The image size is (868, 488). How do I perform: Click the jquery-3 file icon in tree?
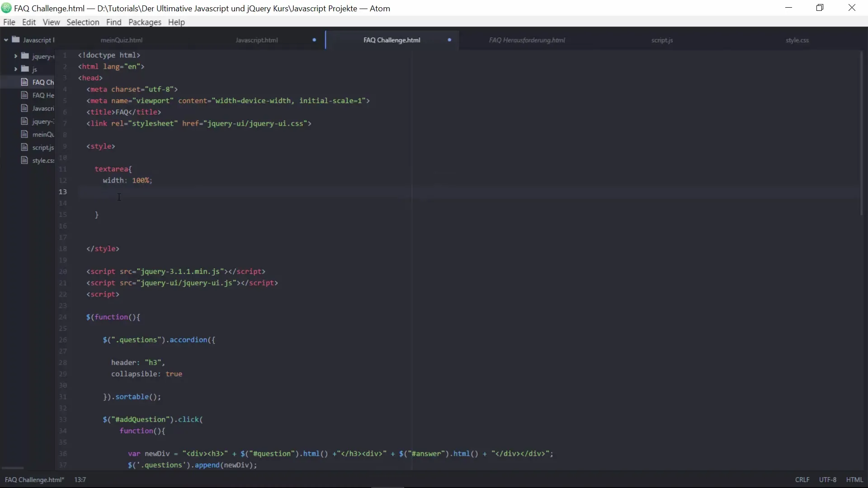(24, 121)
